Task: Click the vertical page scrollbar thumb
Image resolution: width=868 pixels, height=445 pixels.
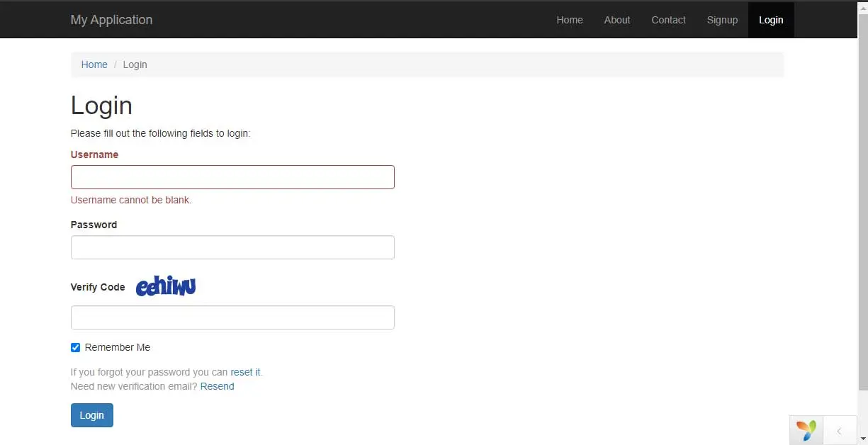Action: click(x=862, y=198)
